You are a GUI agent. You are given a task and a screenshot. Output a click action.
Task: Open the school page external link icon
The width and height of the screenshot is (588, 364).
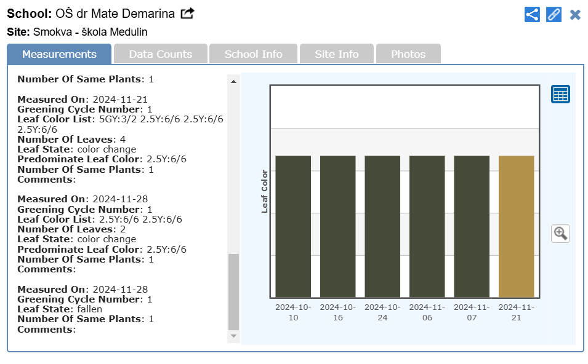(187, 14)
